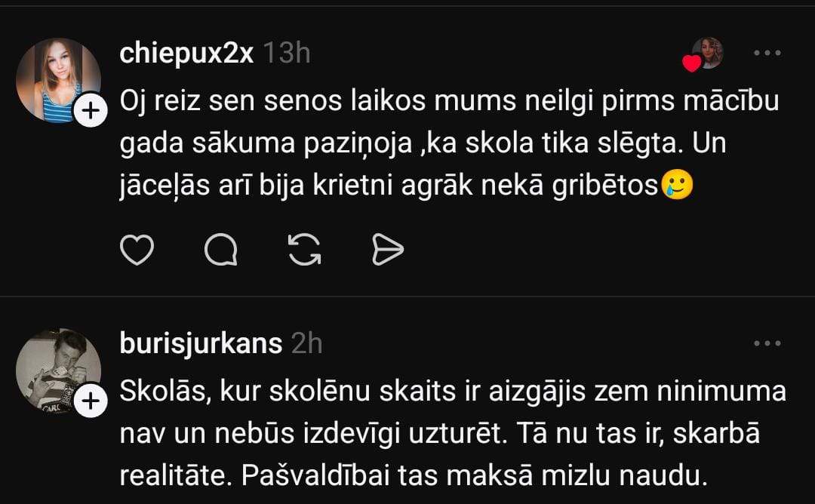Click the chiepux2x username

click(186, 54)
